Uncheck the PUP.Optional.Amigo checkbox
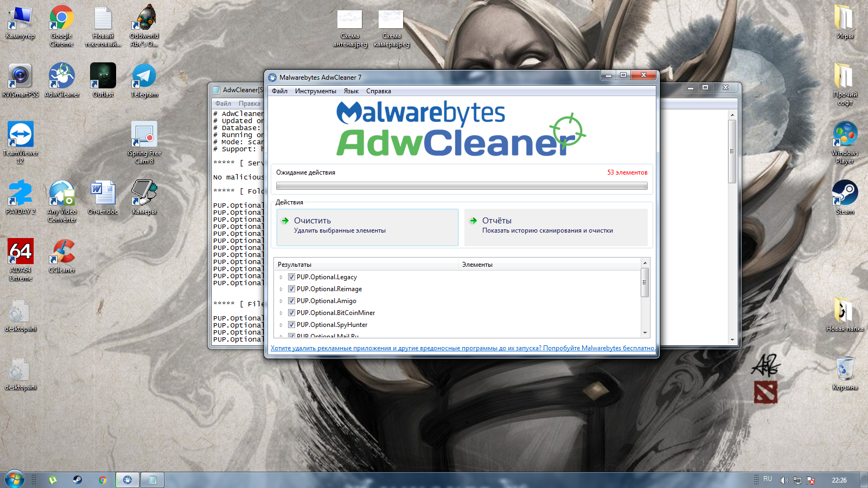 pyautogui.click(x=291, y=301)
